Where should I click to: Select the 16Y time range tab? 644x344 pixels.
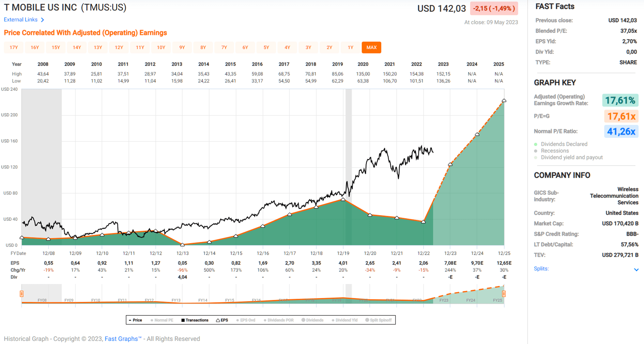point(35,47)
